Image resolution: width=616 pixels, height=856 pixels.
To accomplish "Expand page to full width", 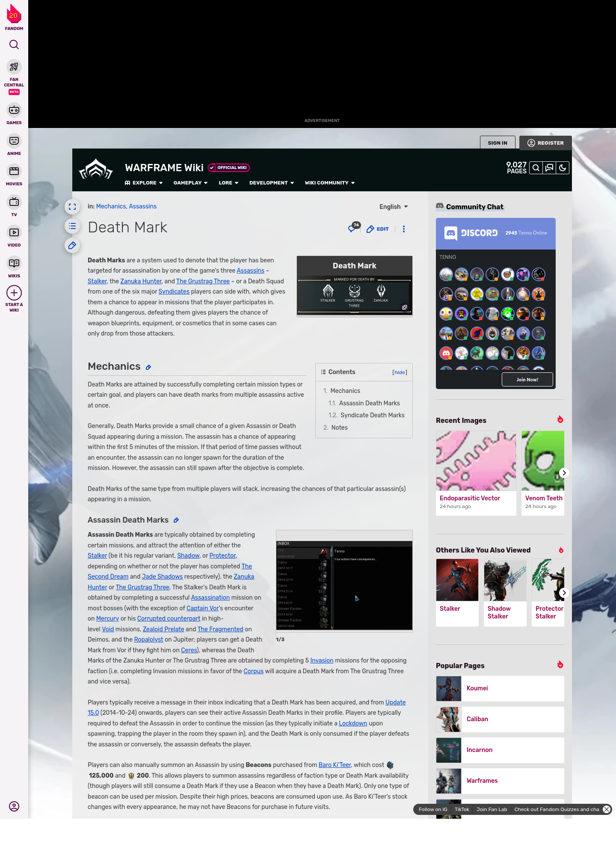I will (x=72, y=207).
